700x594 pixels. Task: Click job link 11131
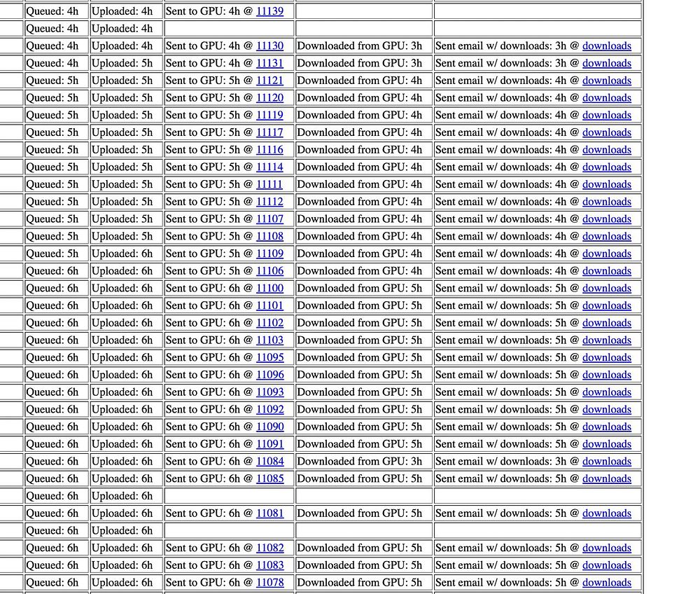(269, 64)
